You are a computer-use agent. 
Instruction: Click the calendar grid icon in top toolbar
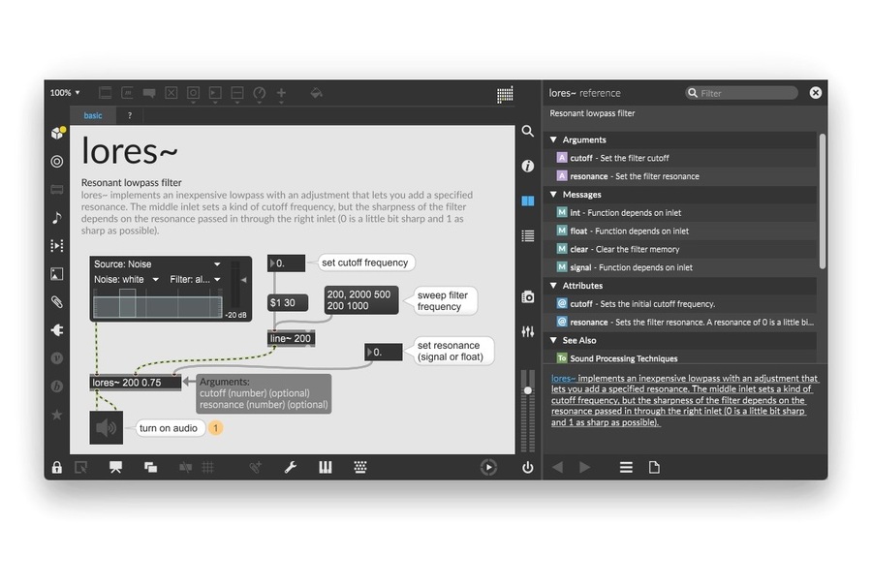(505, 95)
